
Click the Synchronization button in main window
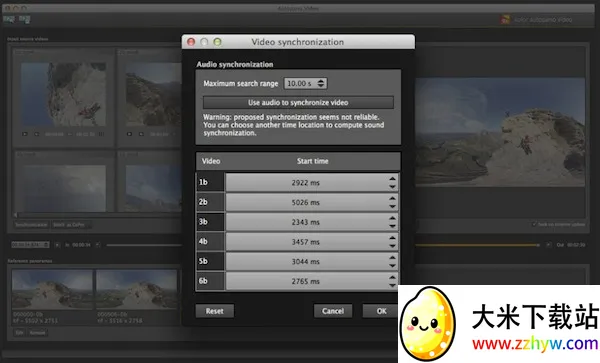pyautogui.click(x=31, y=225)
